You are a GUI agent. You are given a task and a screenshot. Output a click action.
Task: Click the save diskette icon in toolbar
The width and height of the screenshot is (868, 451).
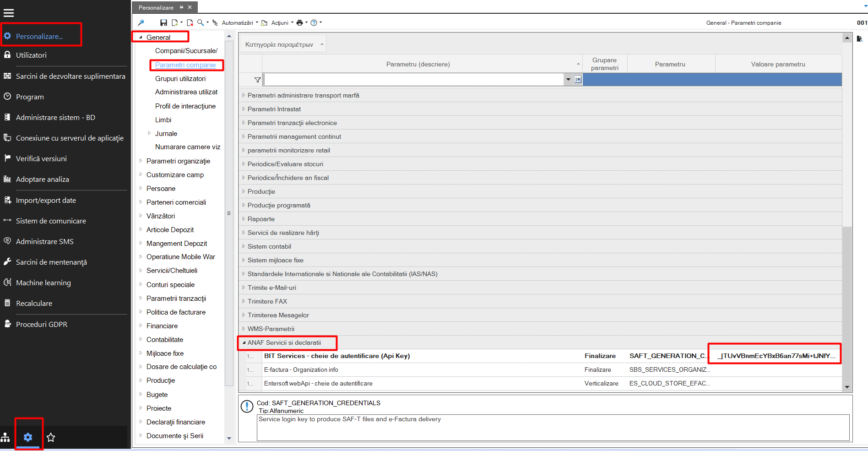click(x=163, y=22)
